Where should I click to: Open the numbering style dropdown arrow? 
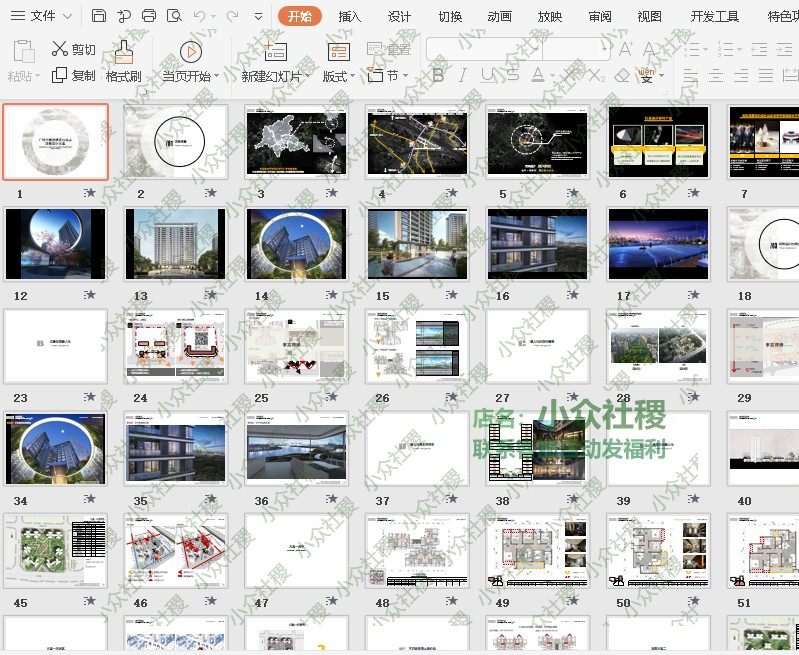[738, 50]
